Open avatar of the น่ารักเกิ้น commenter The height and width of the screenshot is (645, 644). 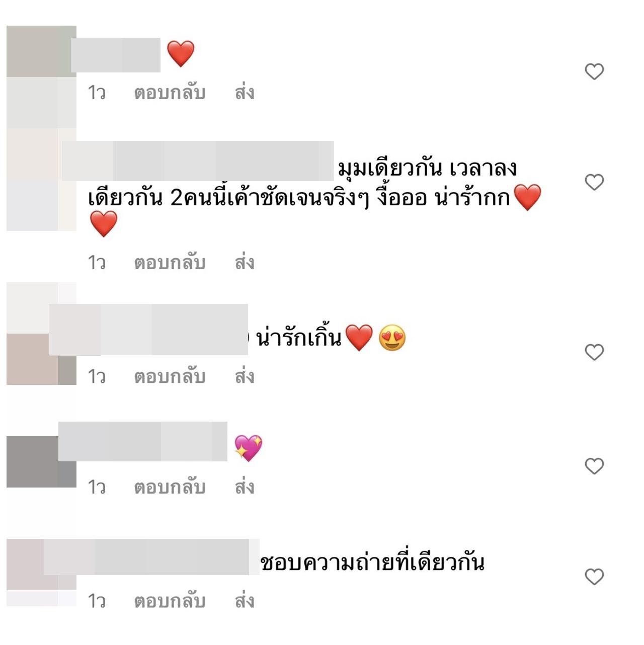click(41, 334)
